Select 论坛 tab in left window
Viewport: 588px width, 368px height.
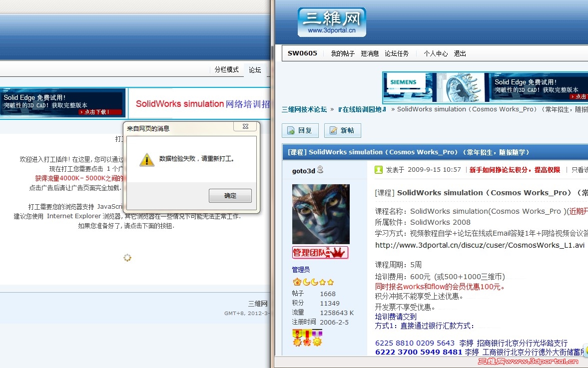pos(255,70)
